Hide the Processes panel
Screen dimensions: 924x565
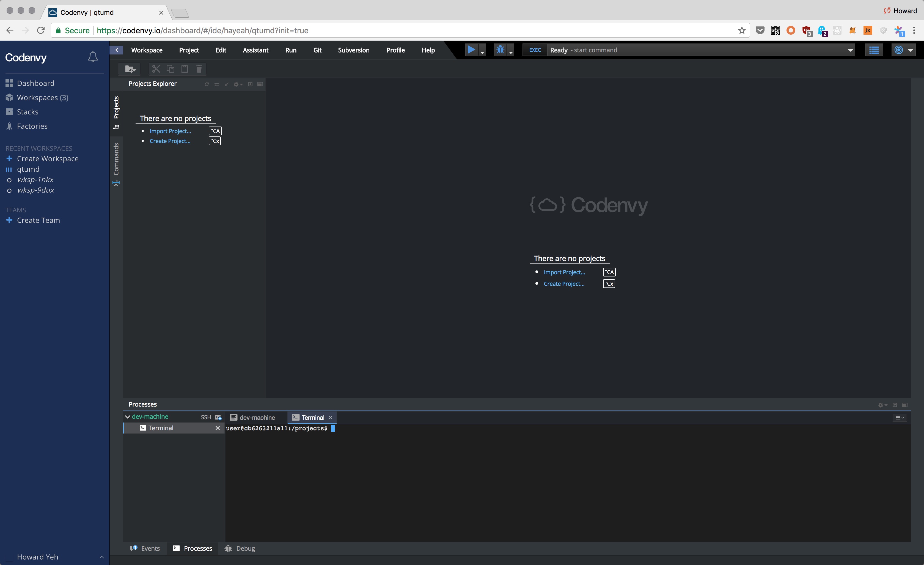895,405
